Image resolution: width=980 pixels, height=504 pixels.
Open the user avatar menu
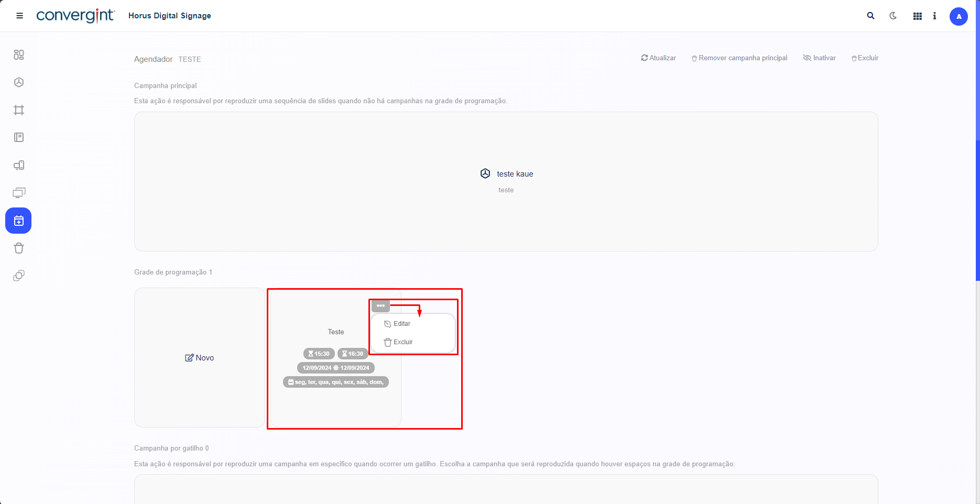click(x=959, y=16)
